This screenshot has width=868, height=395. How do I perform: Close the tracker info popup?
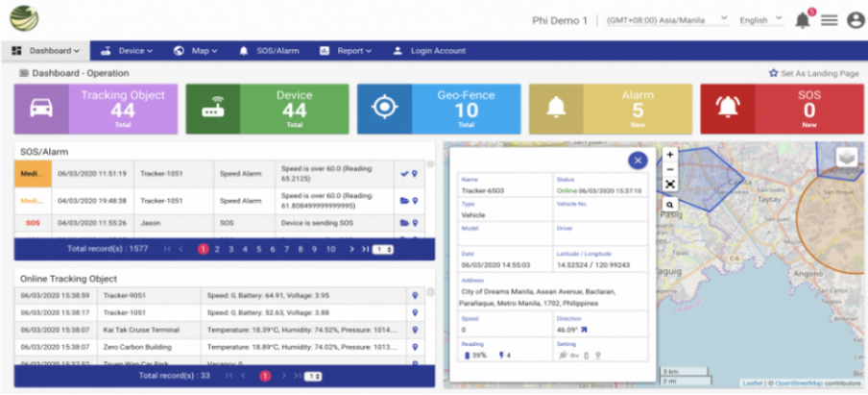636,161
